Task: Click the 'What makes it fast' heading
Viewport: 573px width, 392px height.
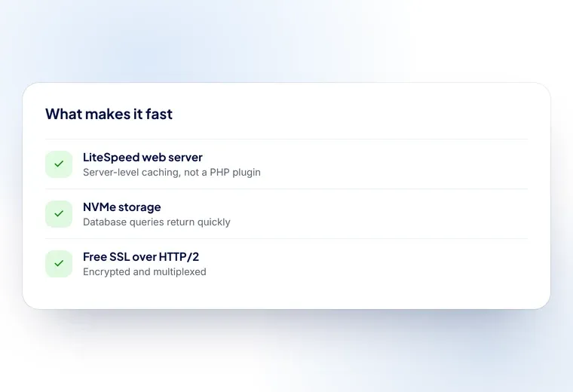Action: coord(109,114)
